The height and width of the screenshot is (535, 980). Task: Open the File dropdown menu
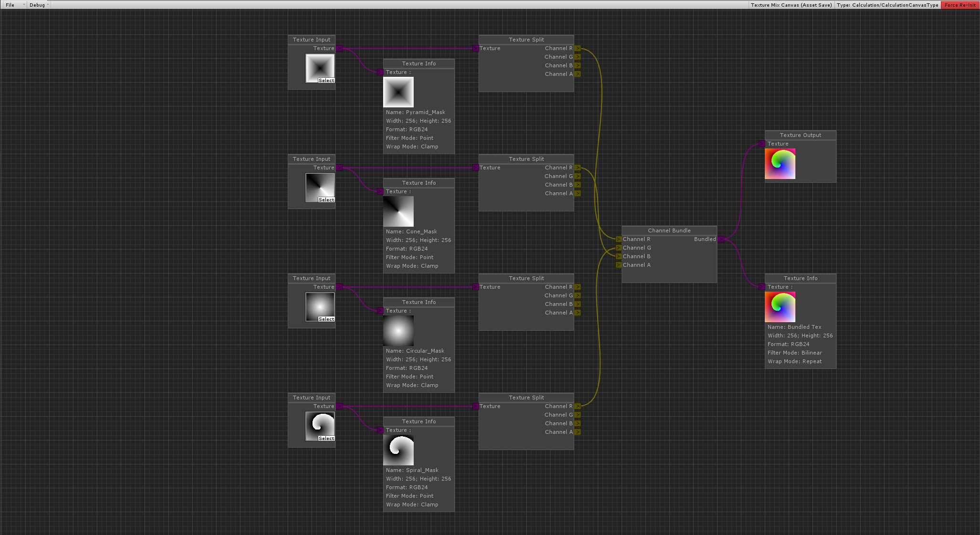13,5
